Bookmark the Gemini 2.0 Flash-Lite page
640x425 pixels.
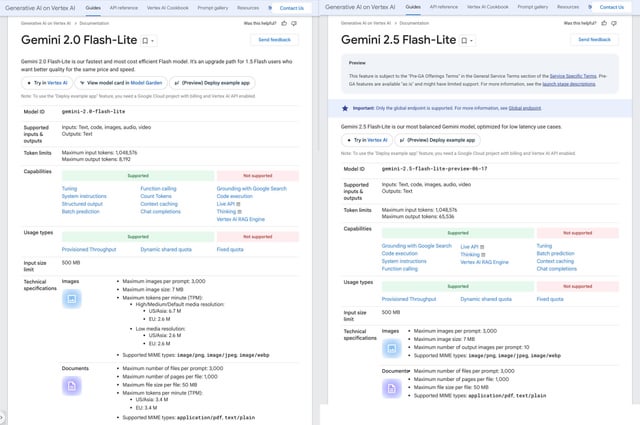(x=145, y=40)
